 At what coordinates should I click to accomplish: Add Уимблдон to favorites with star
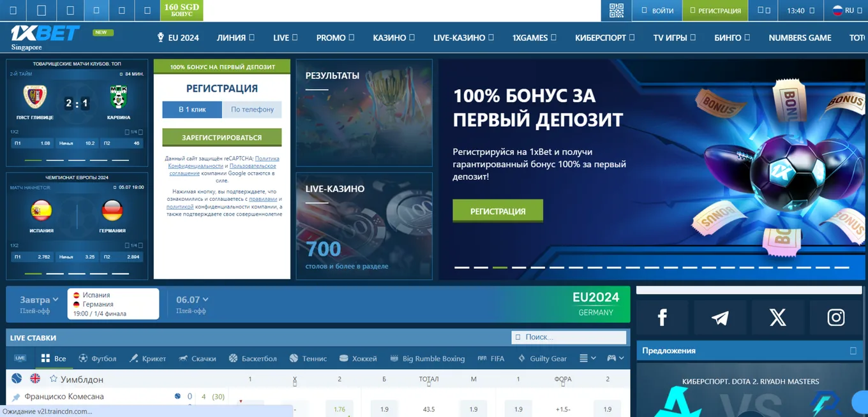point(54,379)
